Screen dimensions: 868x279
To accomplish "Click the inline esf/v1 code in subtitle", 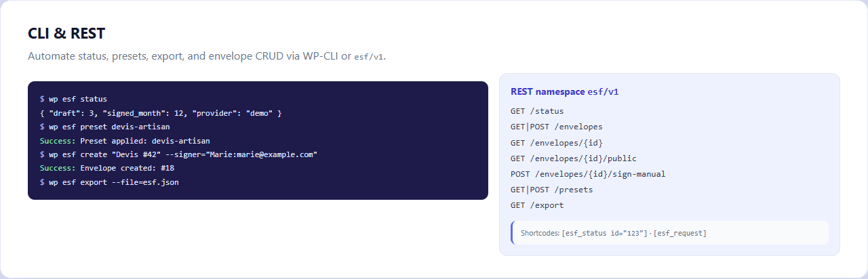I will [x=369, y=57].
